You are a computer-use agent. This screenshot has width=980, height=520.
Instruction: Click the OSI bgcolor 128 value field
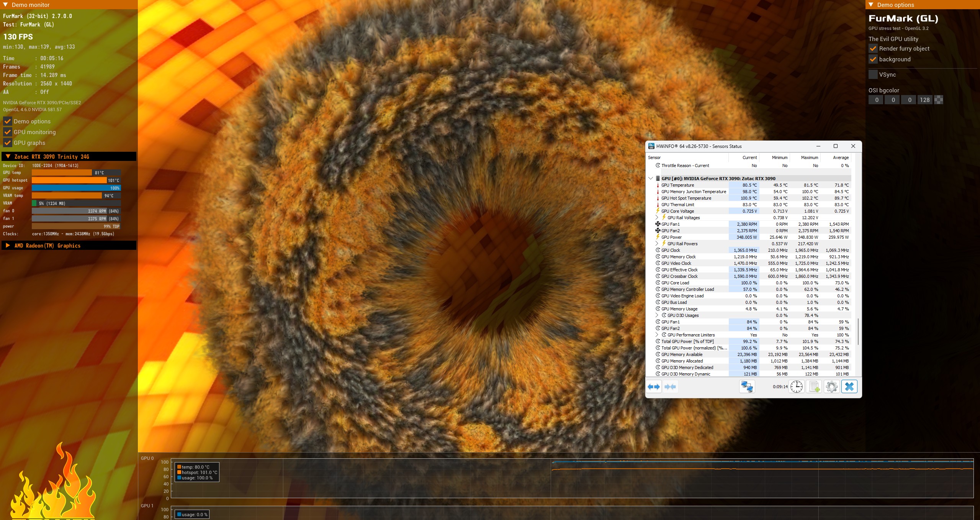(x=924, y=100)
